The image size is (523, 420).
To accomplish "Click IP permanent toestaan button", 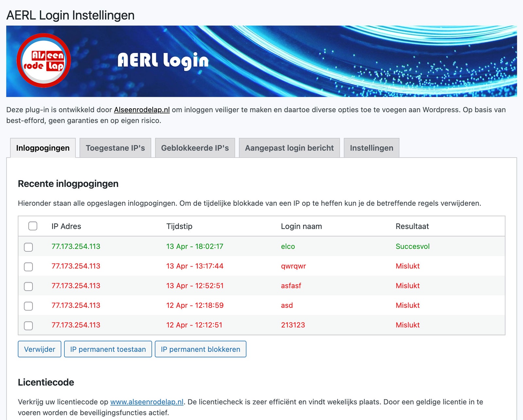I will pos(108,349).
